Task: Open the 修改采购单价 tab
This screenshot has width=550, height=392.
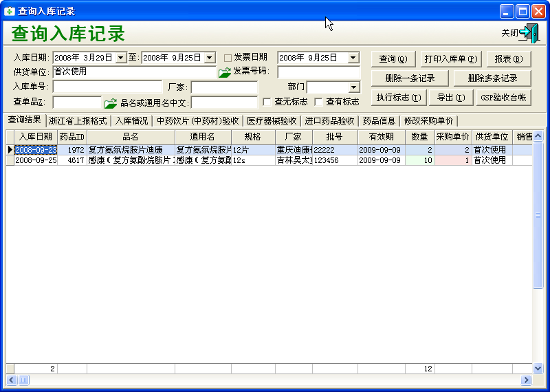Action: click(428, 121)
